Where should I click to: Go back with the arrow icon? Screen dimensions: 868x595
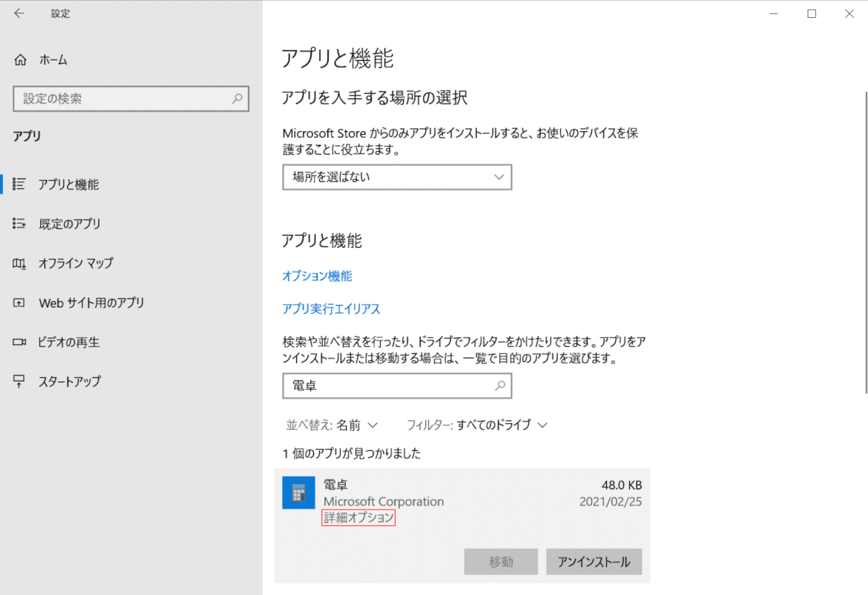pos(19,13)
